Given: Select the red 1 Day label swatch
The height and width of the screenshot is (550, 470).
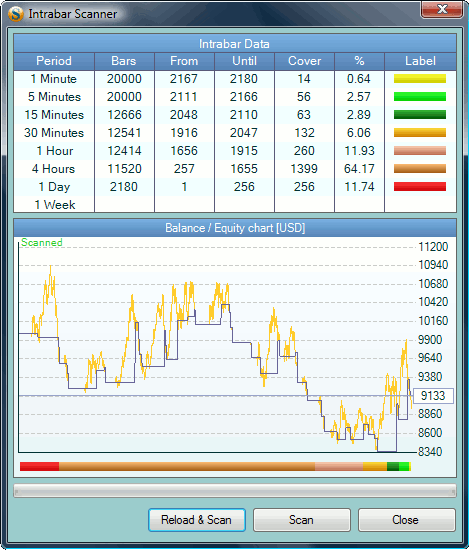Looking at the screenshot, I should coord(420,187).
